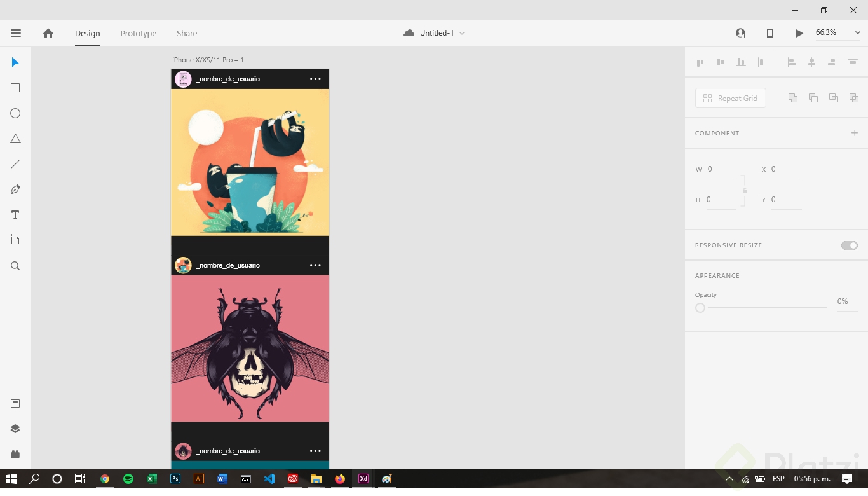868x496 pixels.
Task: Open the Share tab
Action: tap(186, 33)
